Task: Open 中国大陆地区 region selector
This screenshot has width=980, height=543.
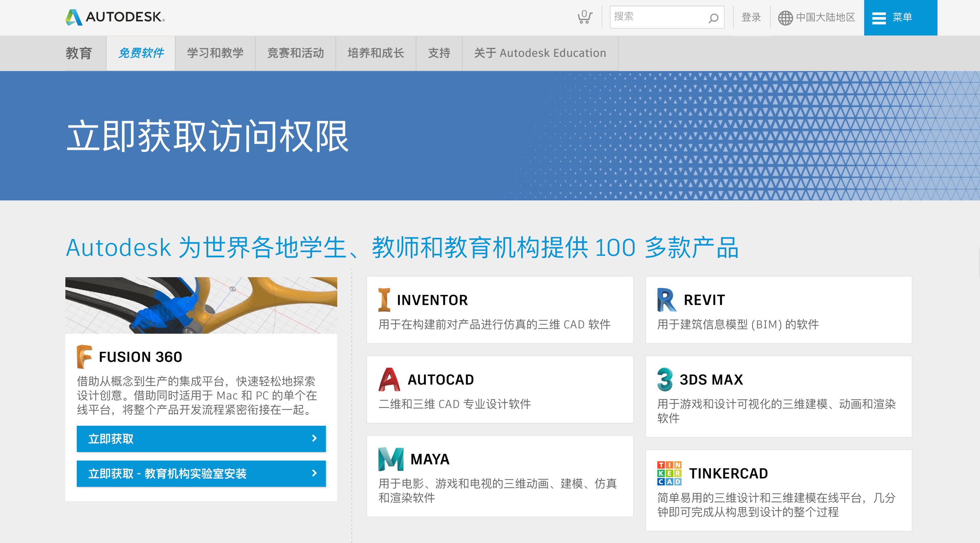Action: pos(817,17)
